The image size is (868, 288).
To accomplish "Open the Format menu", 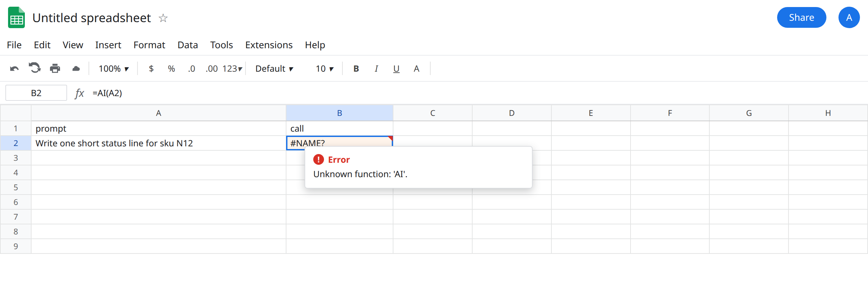I will coord(149,45).
